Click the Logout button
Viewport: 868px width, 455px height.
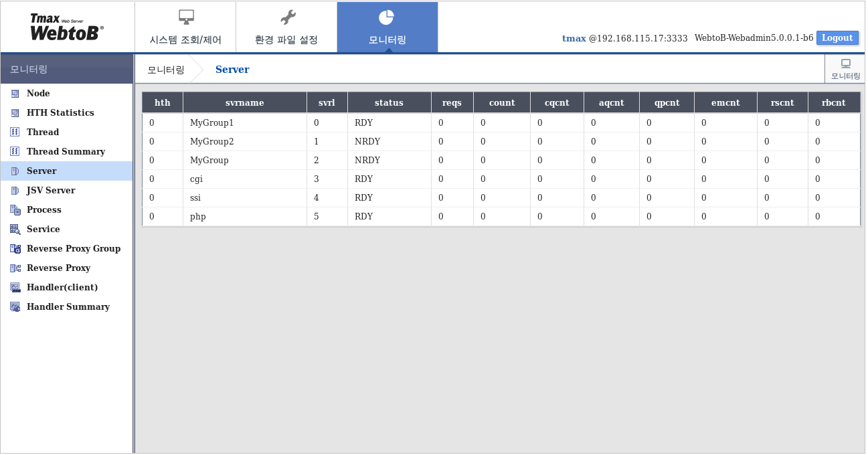tap(837, 38)
